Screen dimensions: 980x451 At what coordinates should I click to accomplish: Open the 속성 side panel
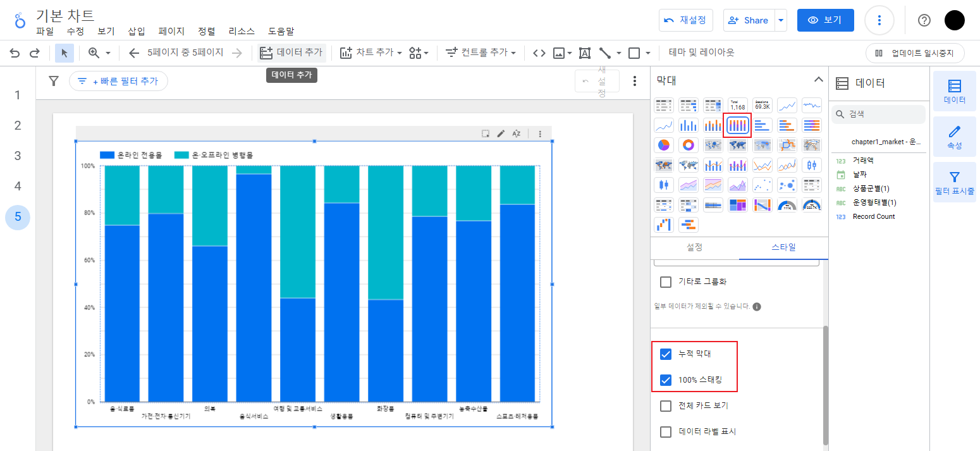[954, 137]
